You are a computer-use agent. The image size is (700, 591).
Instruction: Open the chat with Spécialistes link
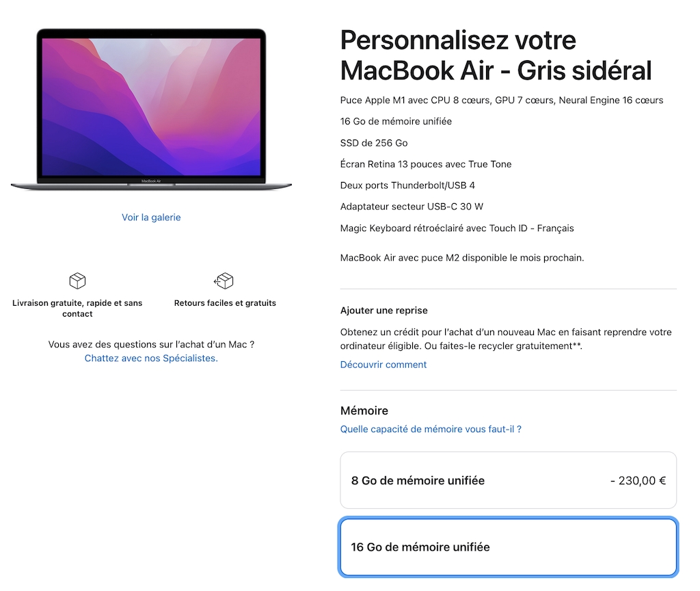pyautogui.click(x=151, y=358)
